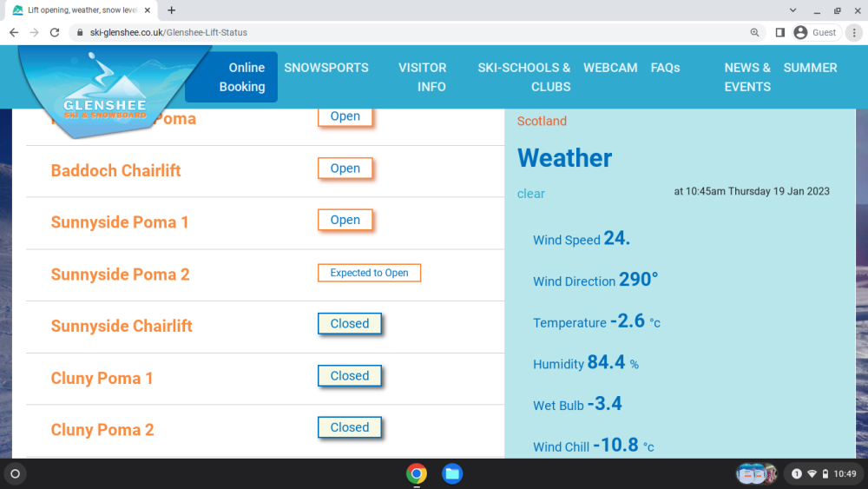The image size is (868, 489).
Task: Select the Lift opening, weather tab
Action: tap(82, 10)
